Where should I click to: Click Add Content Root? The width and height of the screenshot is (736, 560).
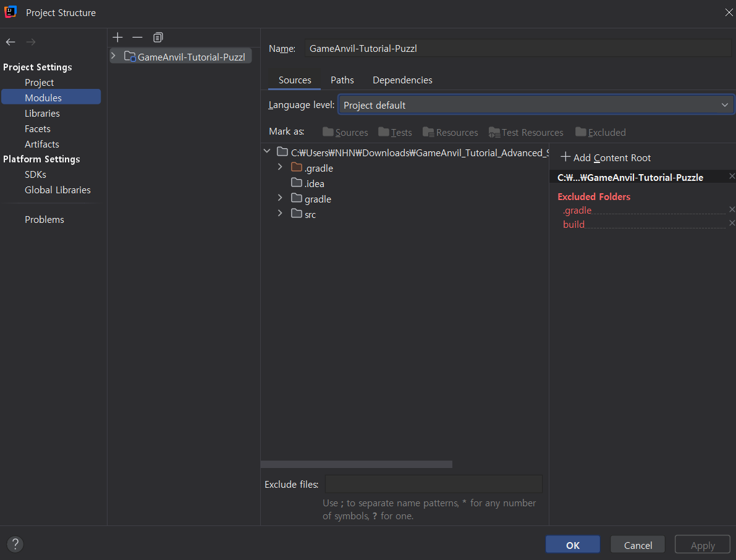click(x=606, y=157)
